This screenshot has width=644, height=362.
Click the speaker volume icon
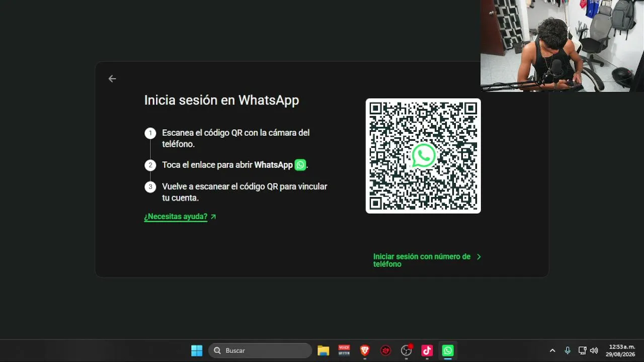pyautogui.click(x=594, y=350)
